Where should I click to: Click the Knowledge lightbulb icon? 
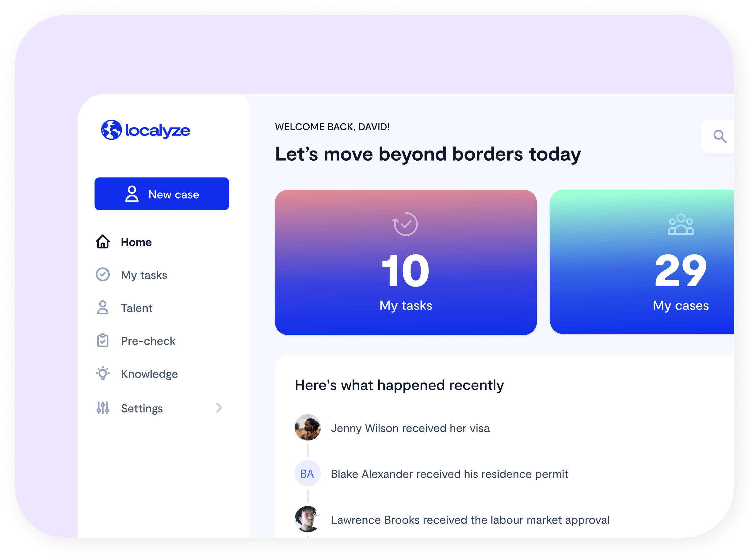(x=102, y=374)
